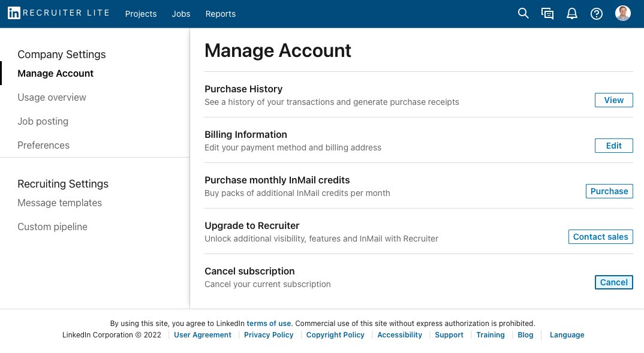The width and height of the screenshot is (644, 353).
Task: Open Copyright Policy footer link
Action: [335, 335]
